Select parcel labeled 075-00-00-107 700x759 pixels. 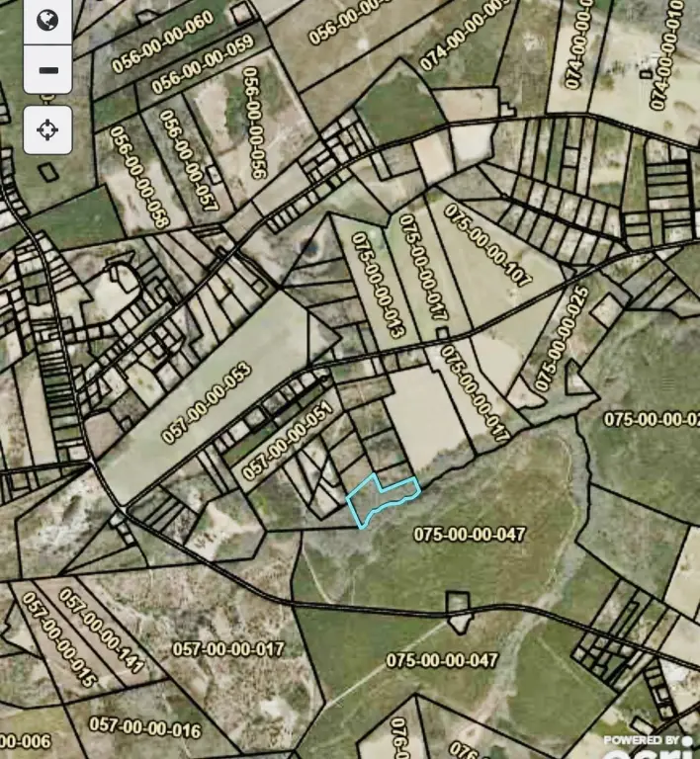pyautogui.click(x=487, y=246)
